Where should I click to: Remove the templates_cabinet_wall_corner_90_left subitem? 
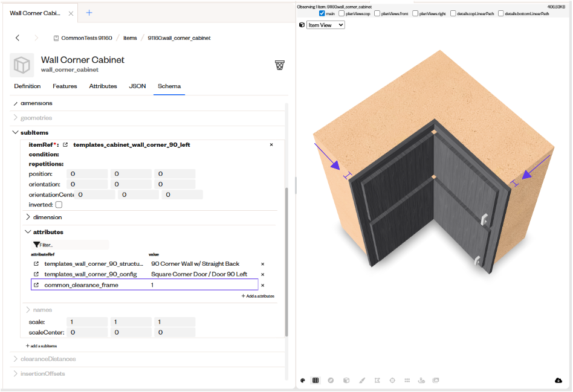point(271,145)
